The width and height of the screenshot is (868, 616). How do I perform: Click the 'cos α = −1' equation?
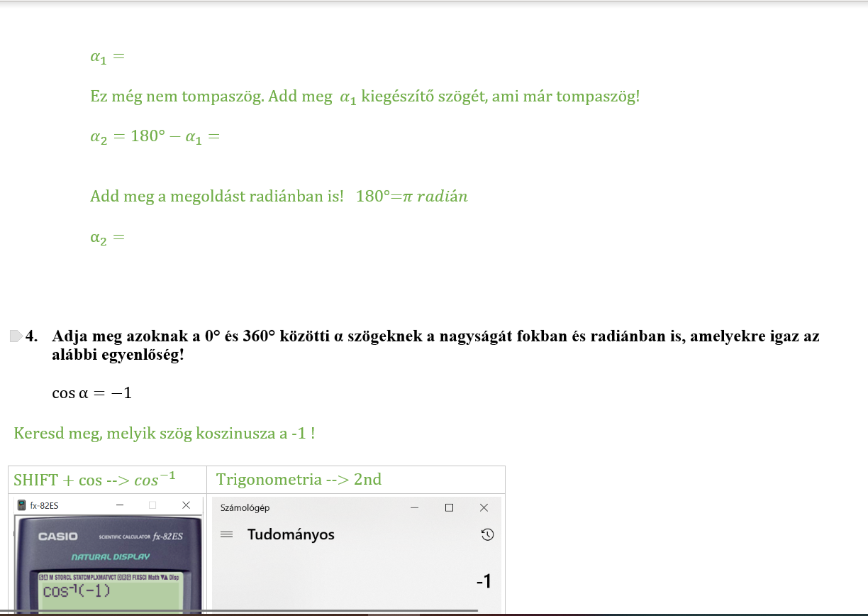(x=91, y=392)
